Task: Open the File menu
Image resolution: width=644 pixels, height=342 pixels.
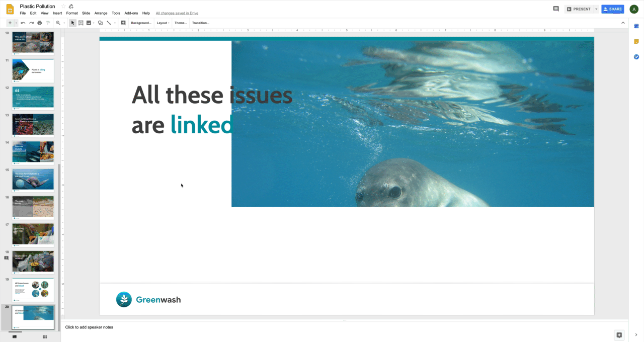Action: click(x=23, y=13)
